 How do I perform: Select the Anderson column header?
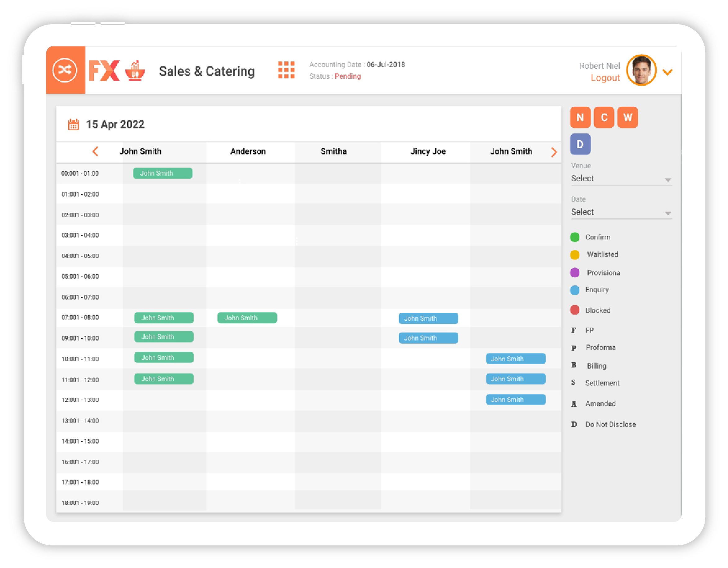[x=248, y=152]
